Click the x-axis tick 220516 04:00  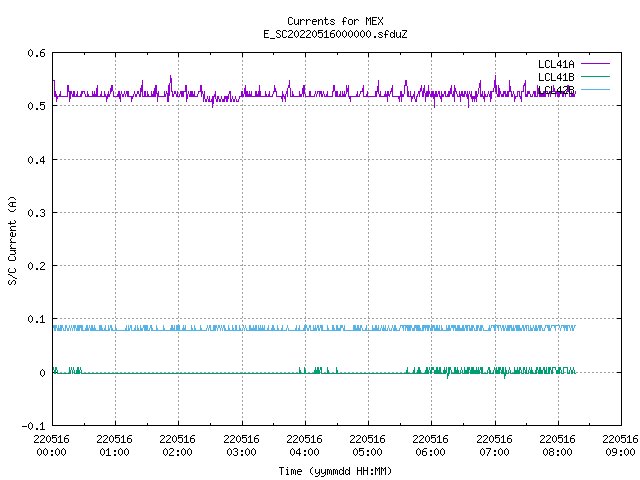click(x=304, y=446)
